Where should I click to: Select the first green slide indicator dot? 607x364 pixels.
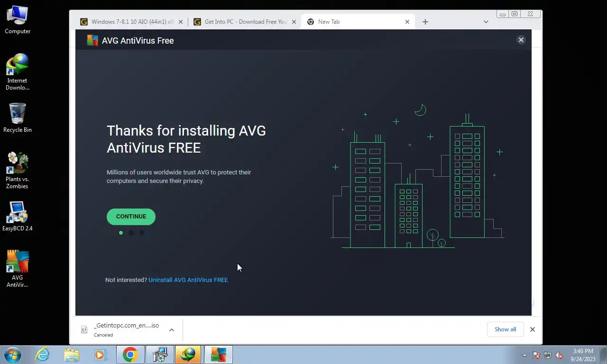click(x=121, y=233)
